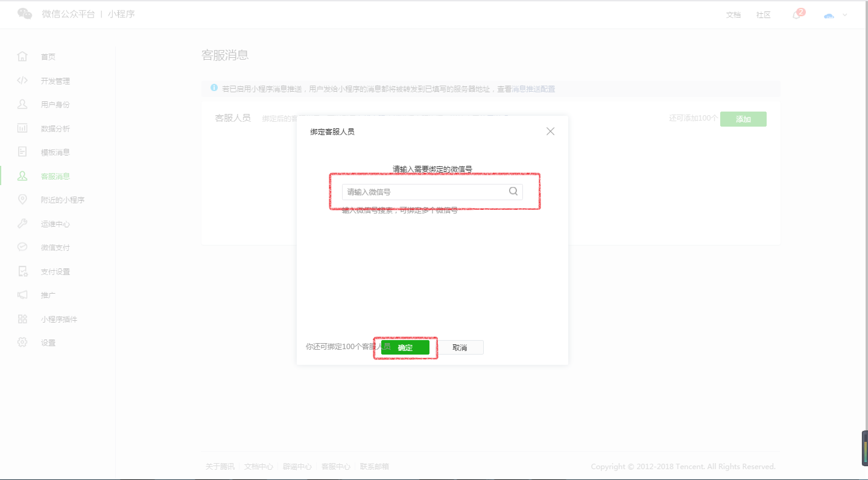Image resolution: width=868 pixels, height=480 pixels.
Task: Click the 用户身份 user icon
Action: pyautogui.click(x=22, y=104)
